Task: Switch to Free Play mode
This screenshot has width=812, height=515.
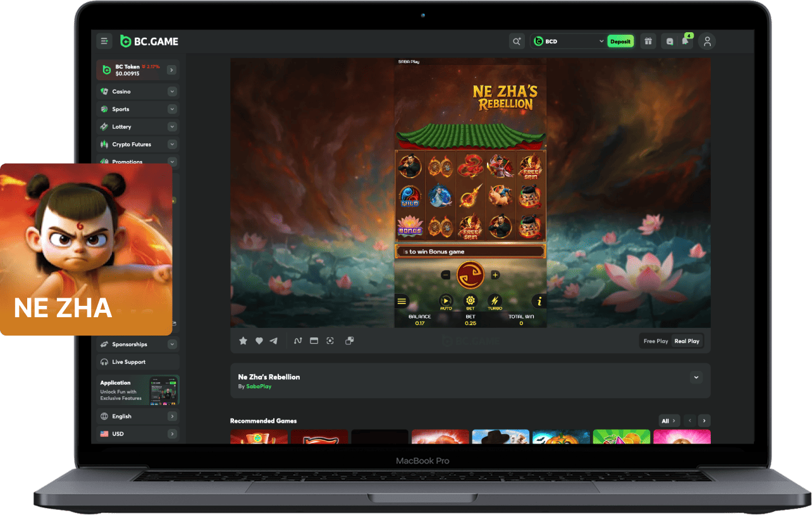Action: pos(656,341)
